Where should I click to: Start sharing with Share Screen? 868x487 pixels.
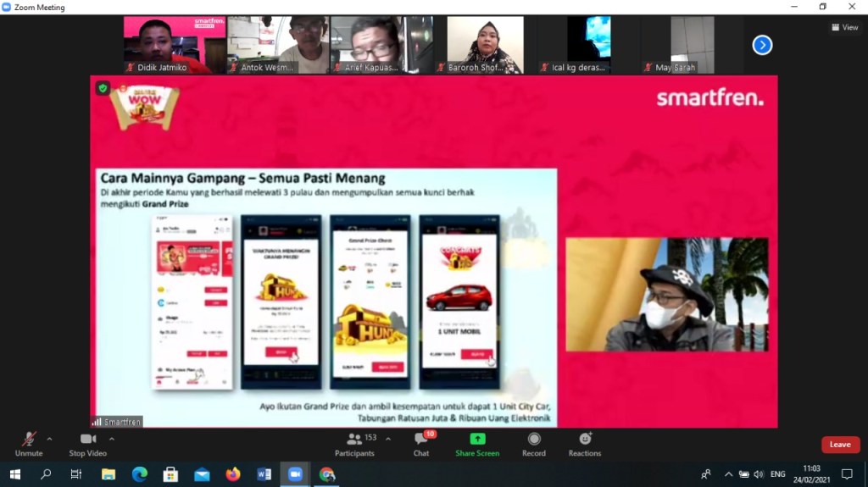pyautogui.click(x=477, y=444)
